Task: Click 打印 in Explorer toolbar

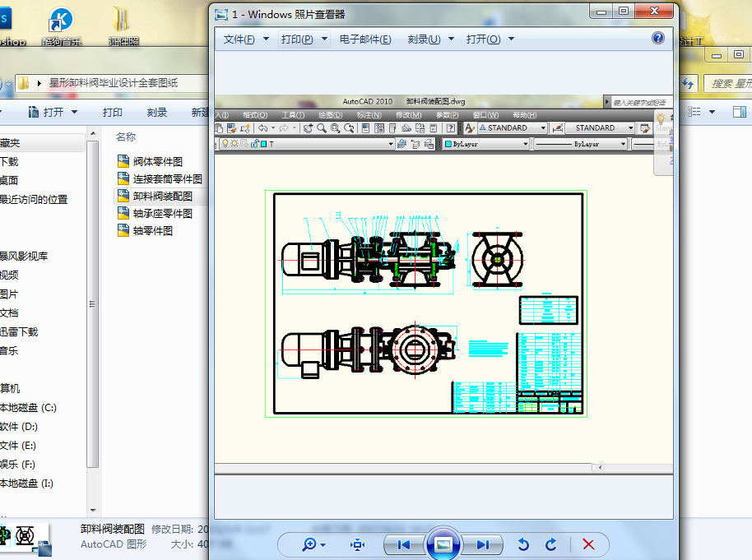Action: pyautogui.click(x=113, y=112)
